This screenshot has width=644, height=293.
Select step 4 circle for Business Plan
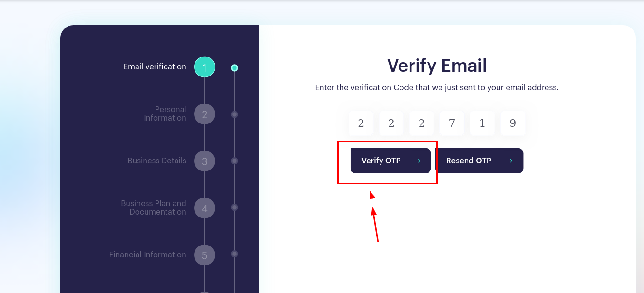(205, 208)
